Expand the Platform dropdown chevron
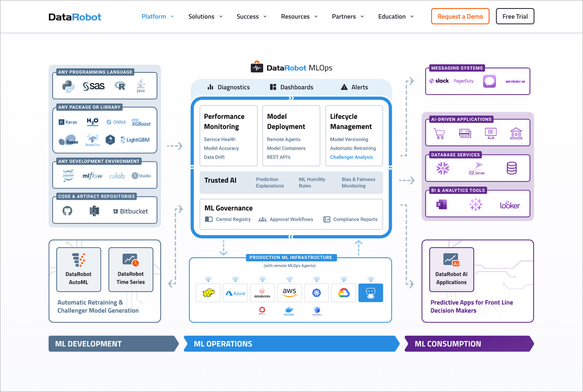583x392 pixels. pos(172,17)
